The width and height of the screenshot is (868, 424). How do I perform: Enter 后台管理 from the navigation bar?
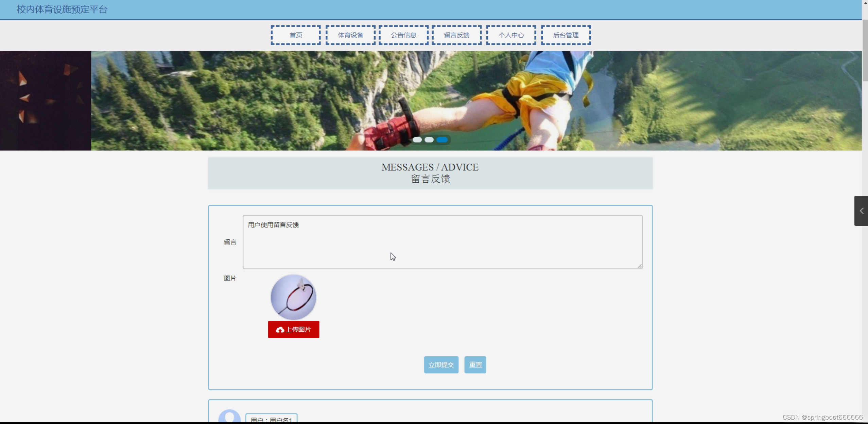[566, 35]
